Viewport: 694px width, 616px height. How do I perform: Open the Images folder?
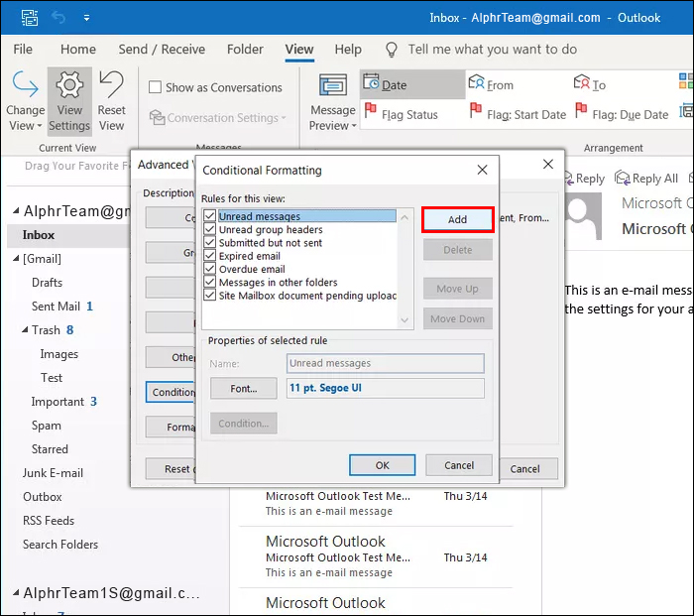click(58, 354)
